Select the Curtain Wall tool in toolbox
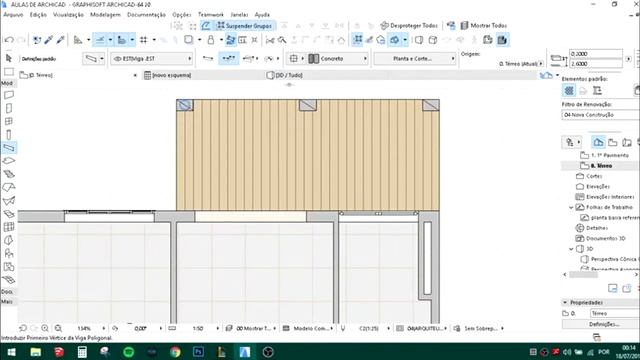This screenshot has width=640, height=360. 9,227
